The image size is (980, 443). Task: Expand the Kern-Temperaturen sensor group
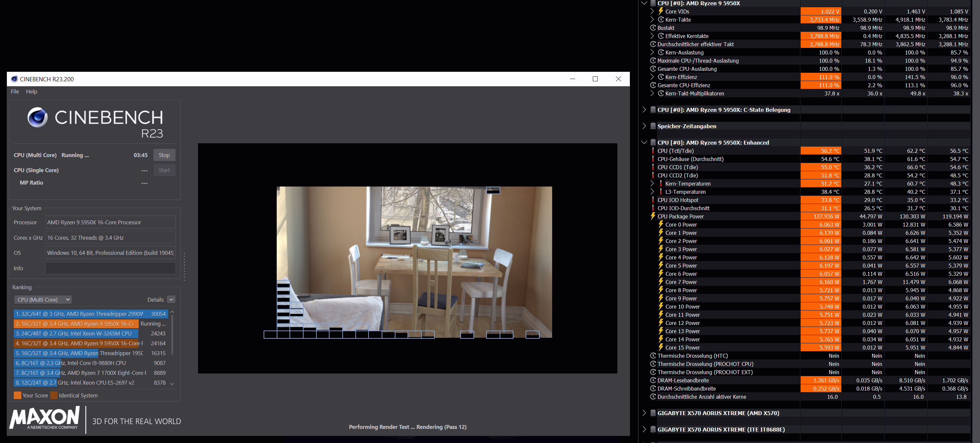click(x=652, y=183)
